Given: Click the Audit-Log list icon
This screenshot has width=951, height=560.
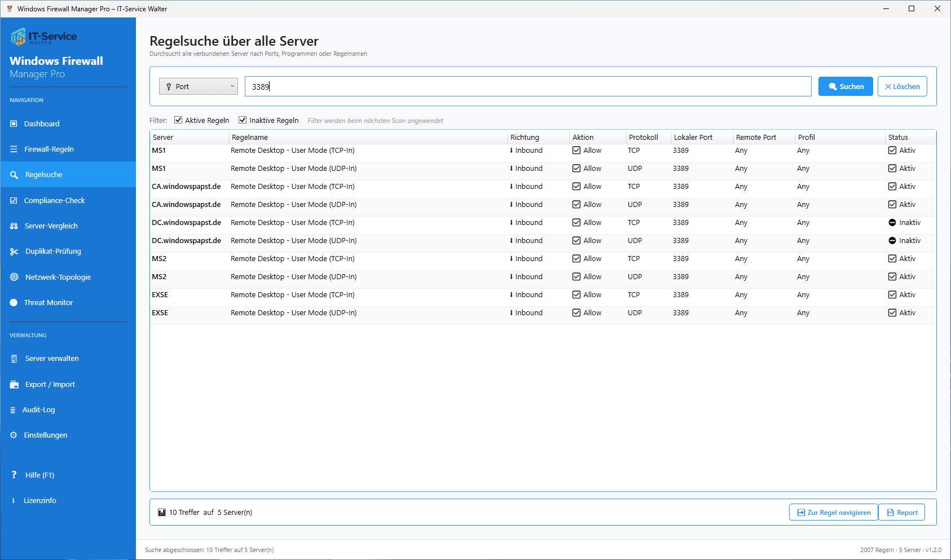Looking at the screenshot, I should (x=13, y=410).
